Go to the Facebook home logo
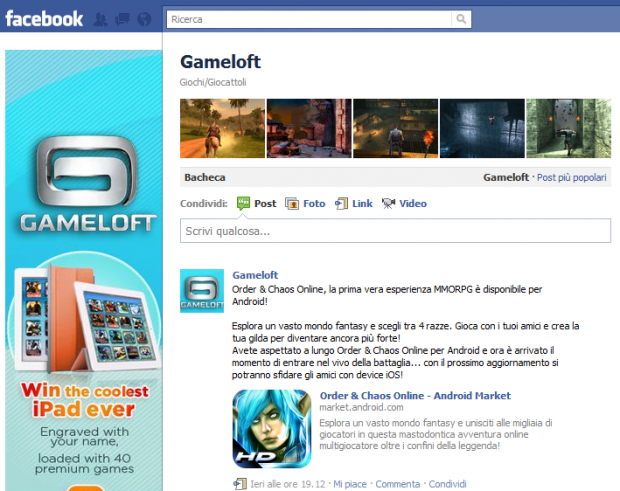 tap(44, 19)
